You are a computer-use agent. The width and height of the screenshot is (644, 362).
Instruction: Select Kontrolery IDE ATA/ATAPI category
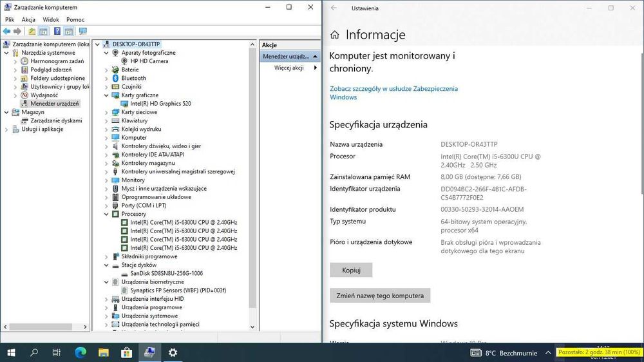pos(153,155)
